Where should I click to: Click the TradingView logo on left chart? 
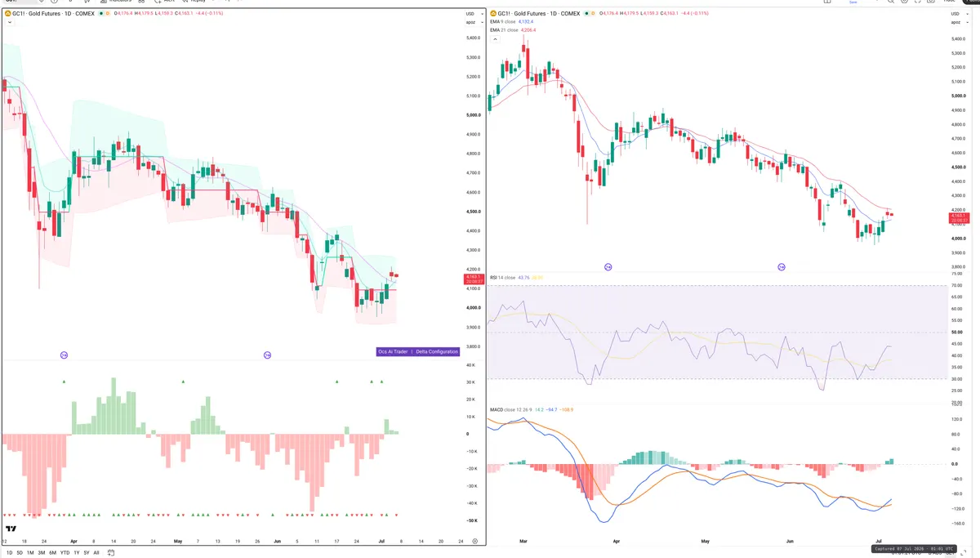(x=11, y=528)
